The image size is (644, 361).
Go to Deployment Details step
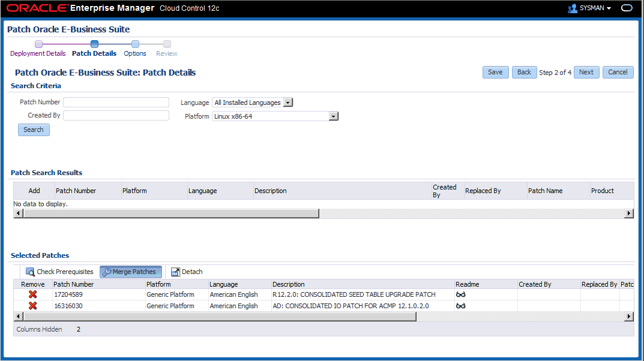[x=38, y=53]
